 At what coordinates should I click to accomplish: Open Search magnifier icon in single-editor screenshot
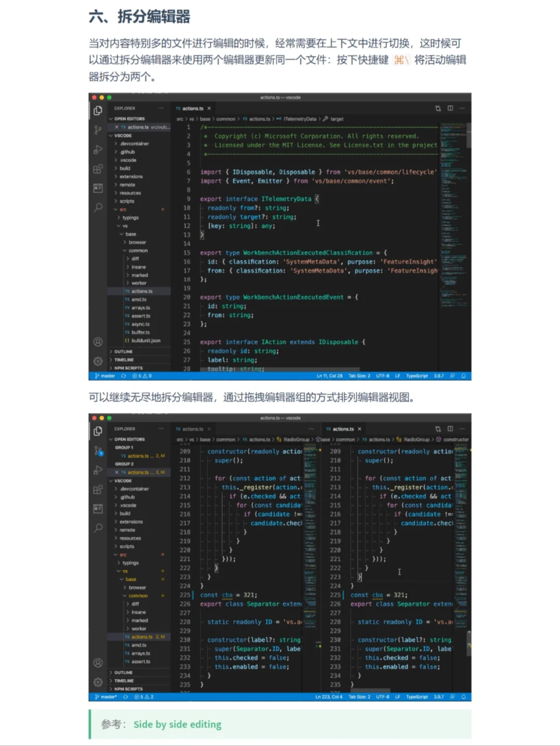coord(98,207)
